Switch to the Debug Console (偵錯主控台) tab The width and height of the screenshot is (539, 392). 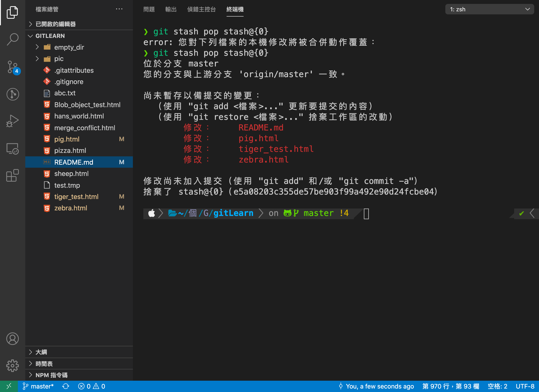pos(201,9)
